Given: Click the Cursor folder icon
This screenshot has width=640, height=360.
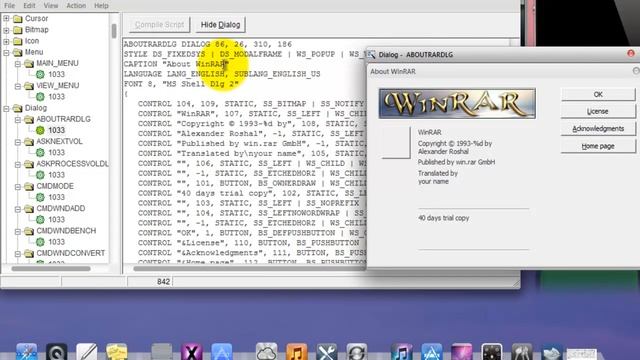Looking at the screenshot, I should 18,19.
